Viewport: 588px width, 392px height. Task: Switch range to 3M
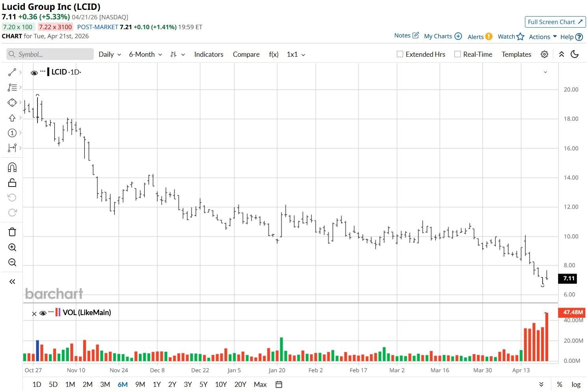tap(105, 385)
